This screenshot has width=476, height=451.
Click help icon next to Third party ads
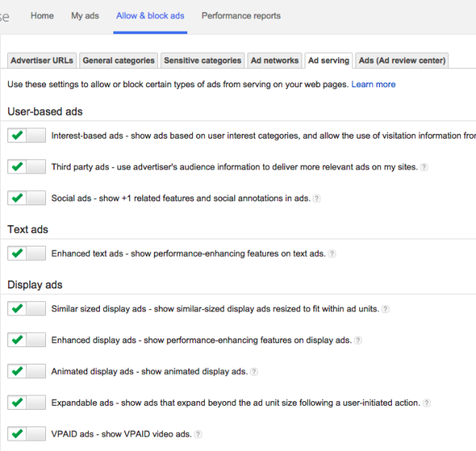click(x=424, y=167)
